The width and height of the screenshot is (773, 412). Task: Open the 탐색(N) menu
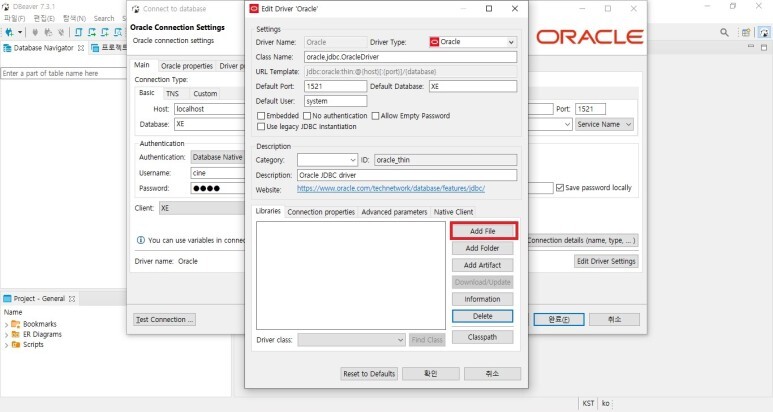[74, 18]
